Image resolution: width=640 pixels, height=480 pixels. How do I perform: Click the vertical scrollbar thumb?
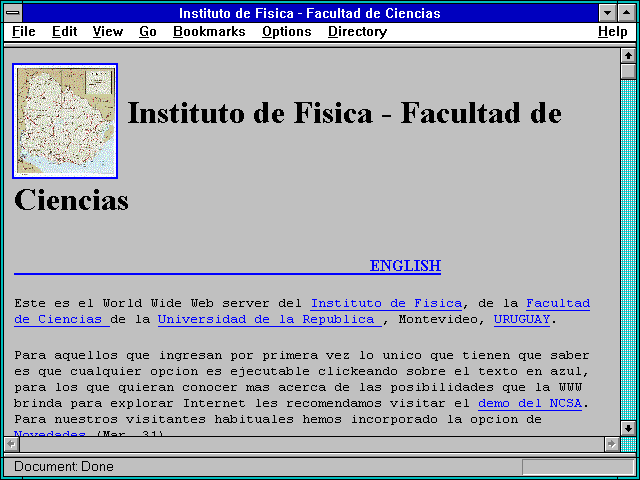click(628, 71)
